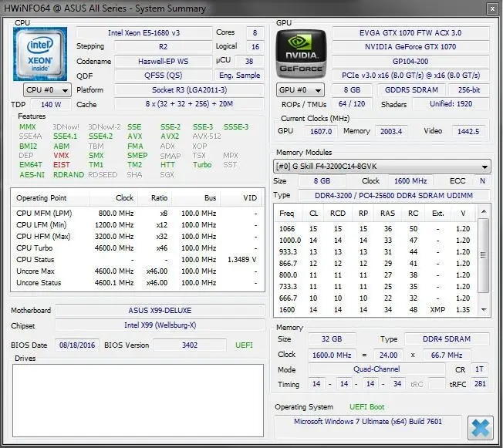Click the empty Drives list box
503x448 pixels.
pyautogui.click(x=138, y=400)
